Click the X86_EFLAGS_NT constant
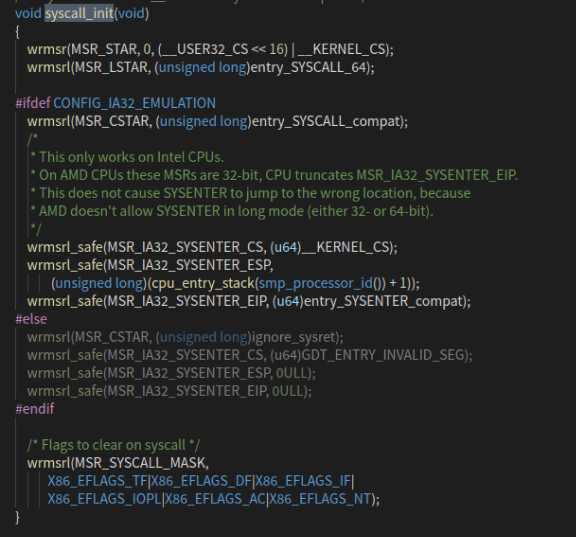Viewport: 576px width, 537px height. click(320, 499)
